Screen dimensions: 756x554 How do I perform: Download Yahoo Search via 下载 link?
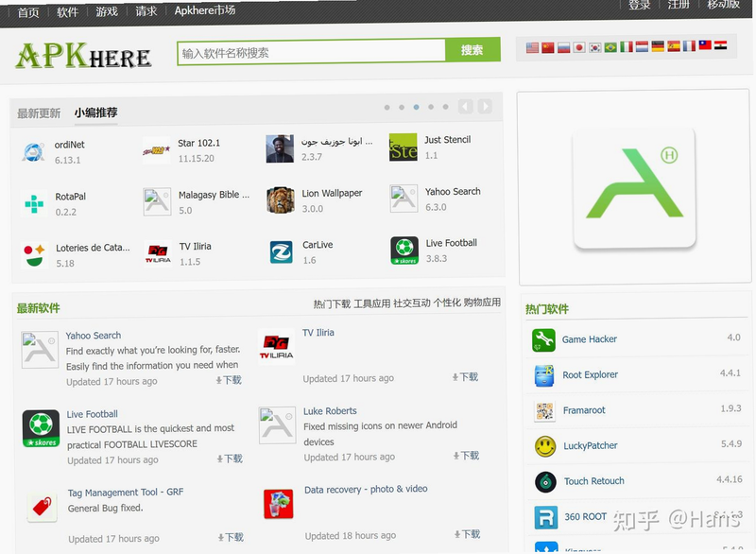(229, 380)
